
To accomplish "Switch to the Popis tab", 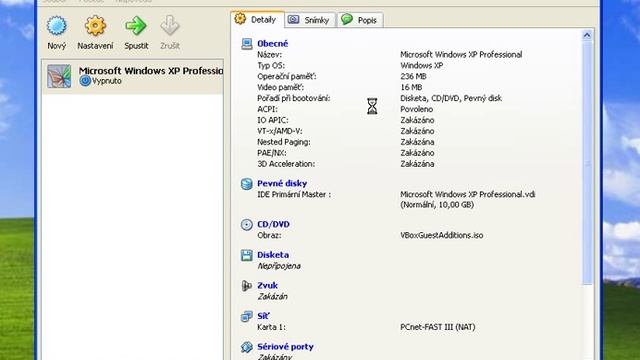I will tap(360, 20).
